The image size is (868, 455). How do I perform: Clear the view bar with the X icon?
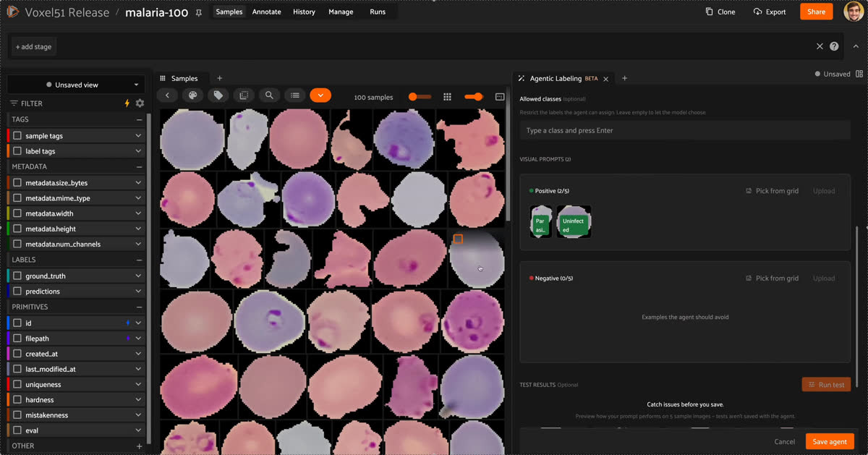[x=820, y=46]
